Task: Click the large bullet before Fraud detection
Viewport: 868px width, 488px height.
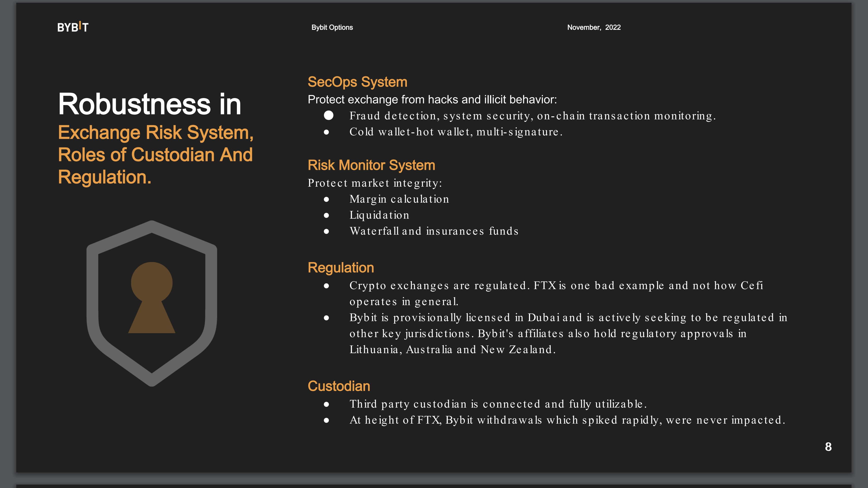Action: click(328, 115)
